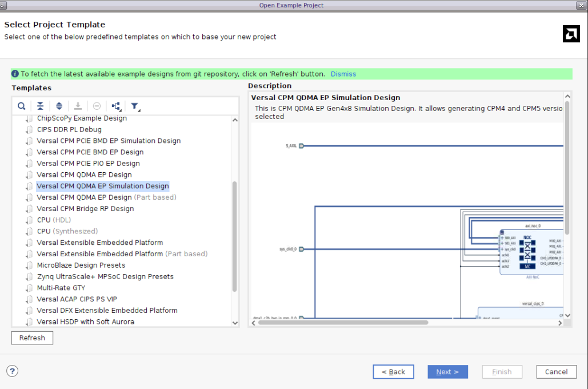The image size is (588, 389).
Task: Click the Next button
Action: tap(447, 371)
